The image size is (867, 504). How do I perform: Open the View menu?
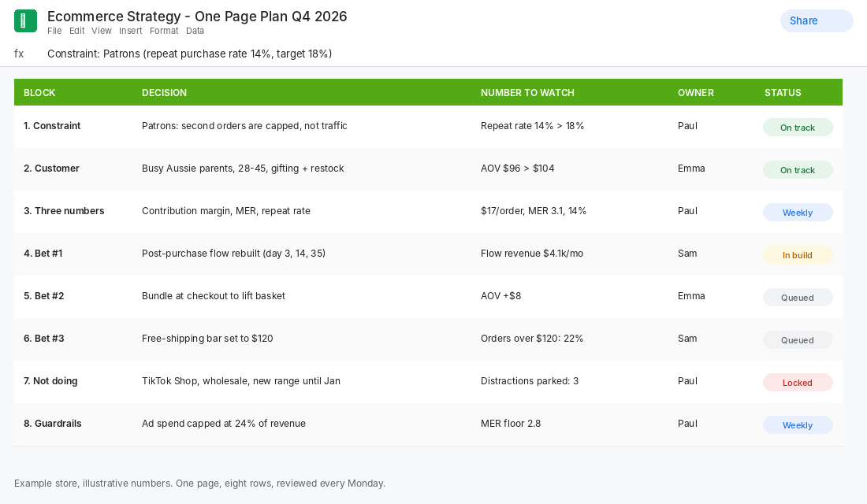click(101, 31)
